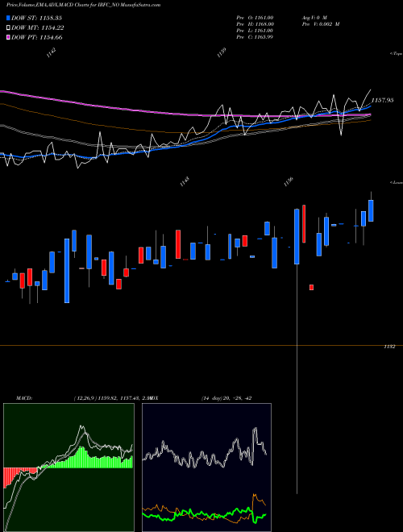
Task: Click the 1157.95 price label on EMA chart
Action: point(382,101)
